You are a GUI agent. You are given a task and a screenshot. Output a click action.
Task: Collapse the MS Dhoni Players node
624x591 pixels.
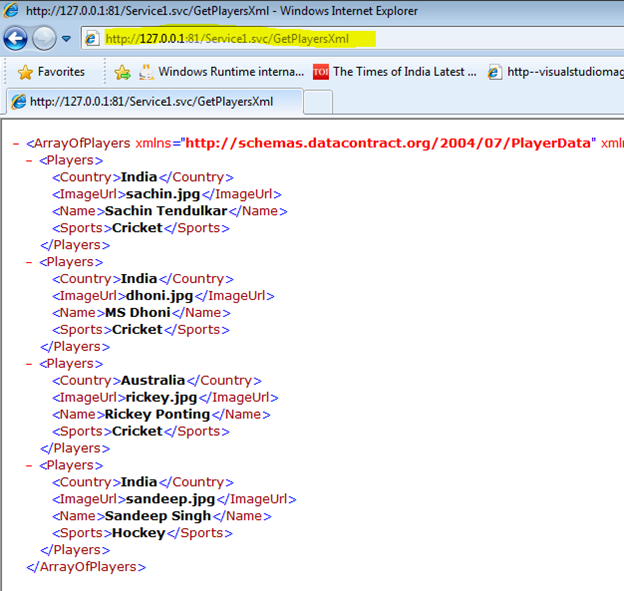pyautogui.click(x=30, y=262)
